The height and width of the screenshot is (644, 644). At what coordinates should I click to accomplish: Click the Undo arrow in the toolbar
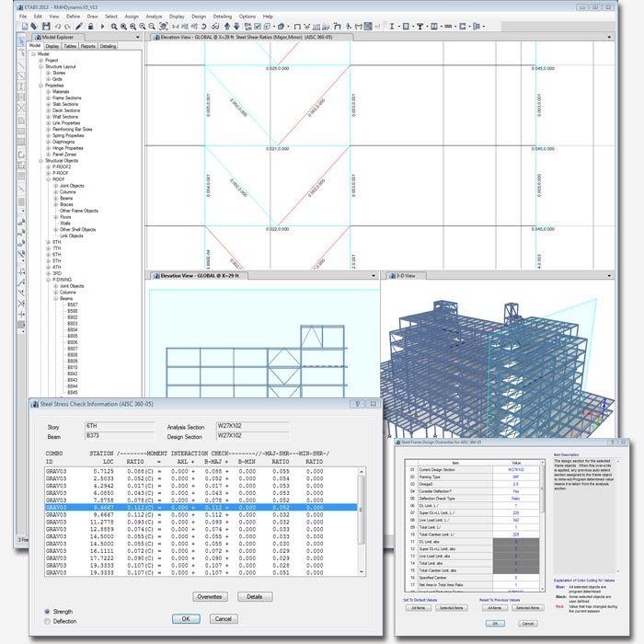(58, 27)
